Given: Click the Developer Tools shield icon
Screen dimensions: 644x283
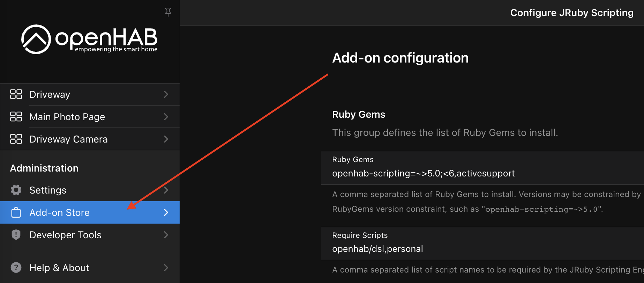Looking at the screenshot, I should [16, 234].
